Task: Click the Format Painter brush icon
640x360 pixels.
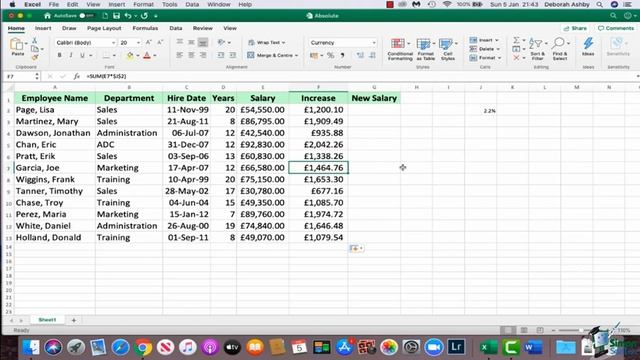Action: click(35, 58)
